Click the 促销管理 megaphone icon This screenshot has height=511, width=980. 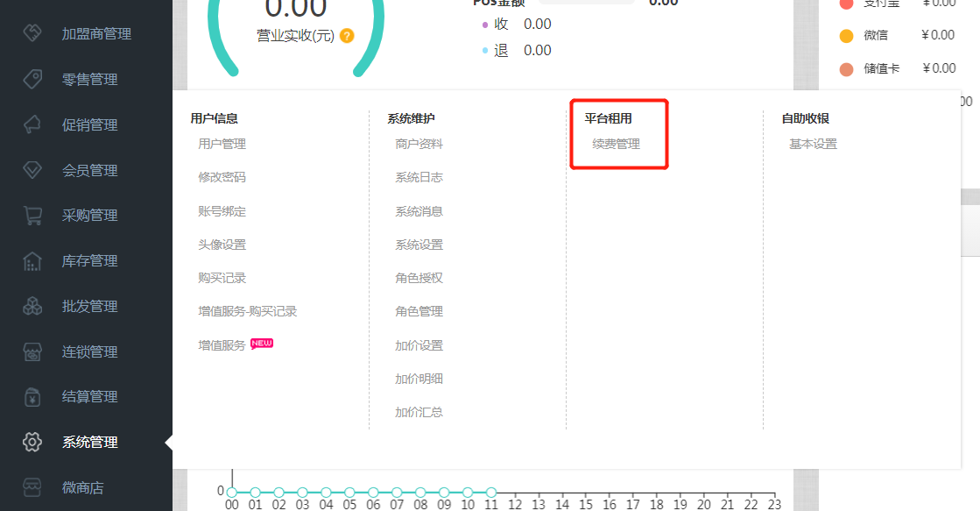(x=32, y=124)
